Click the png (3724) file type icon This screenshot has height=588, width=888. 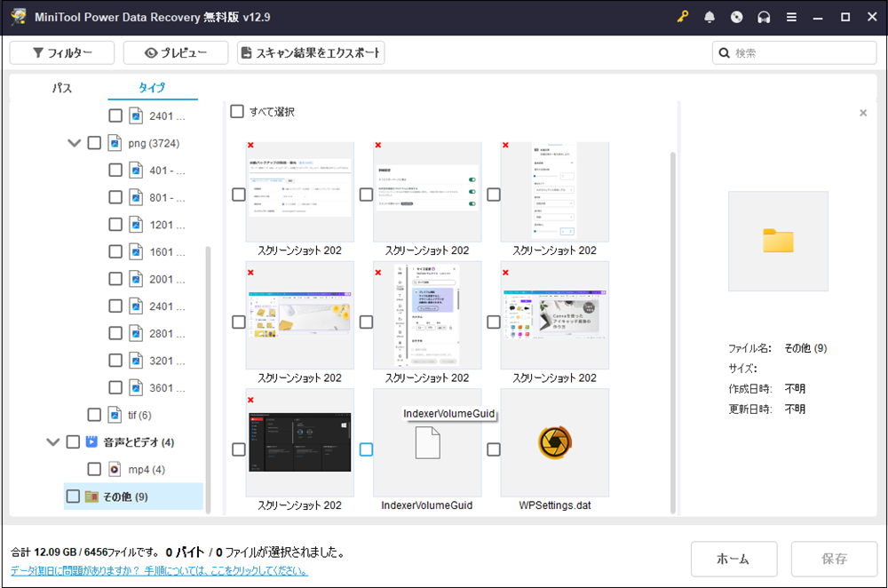[x=115, y=143]
